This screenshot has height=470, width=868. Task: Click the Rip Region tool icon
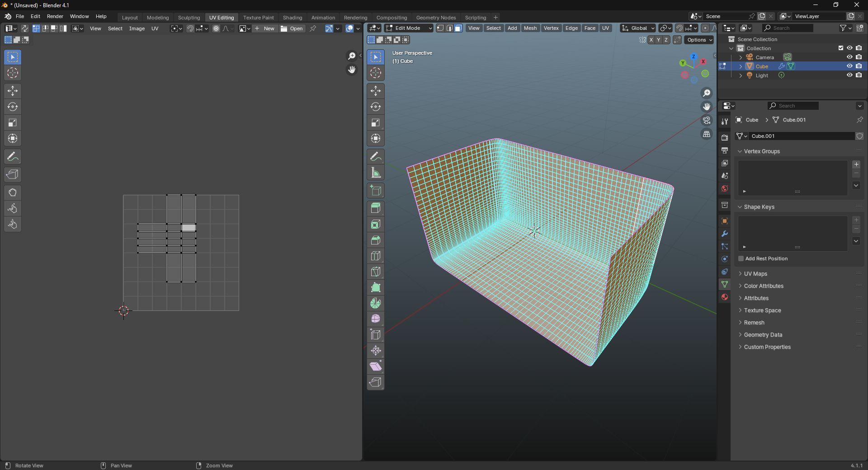click(376, 382)
